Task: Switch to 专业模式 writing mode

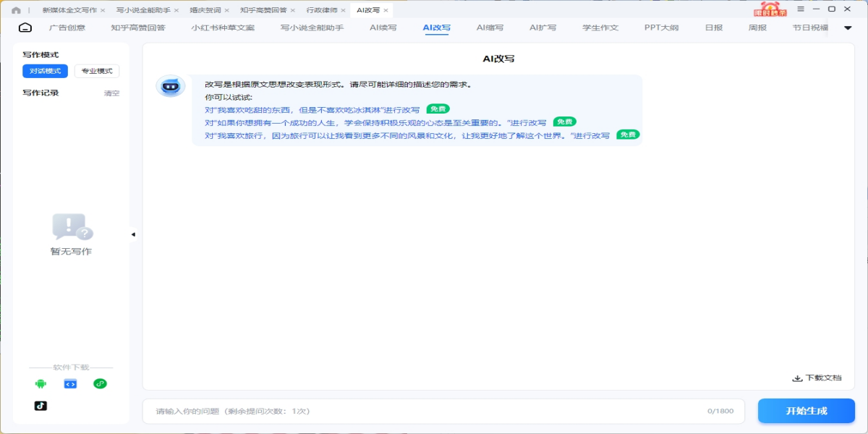Action: pyautogui.click(x=97, y=71)
